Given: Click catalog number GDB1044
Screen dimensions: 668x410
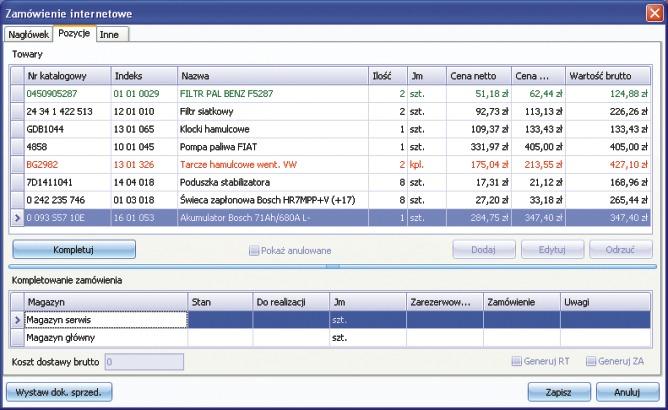Looking at the screenshot, I should [45, 129].
